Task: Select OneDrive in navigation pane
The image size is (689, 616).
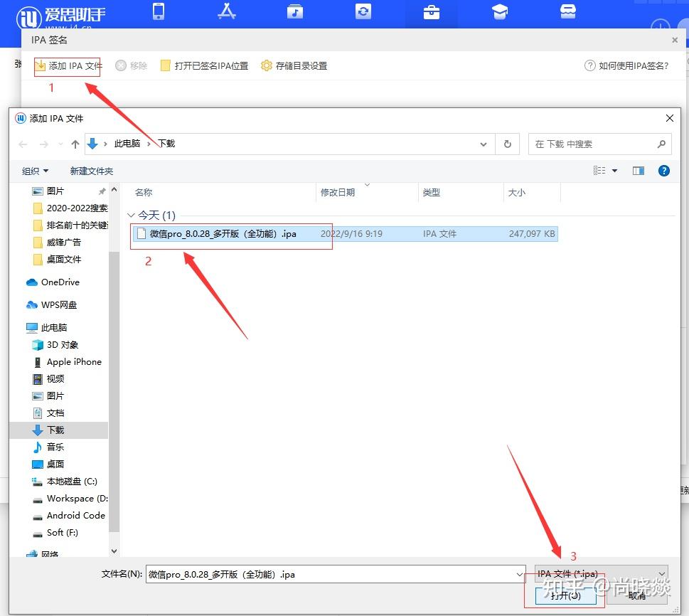Action: [x=53, y=282]
